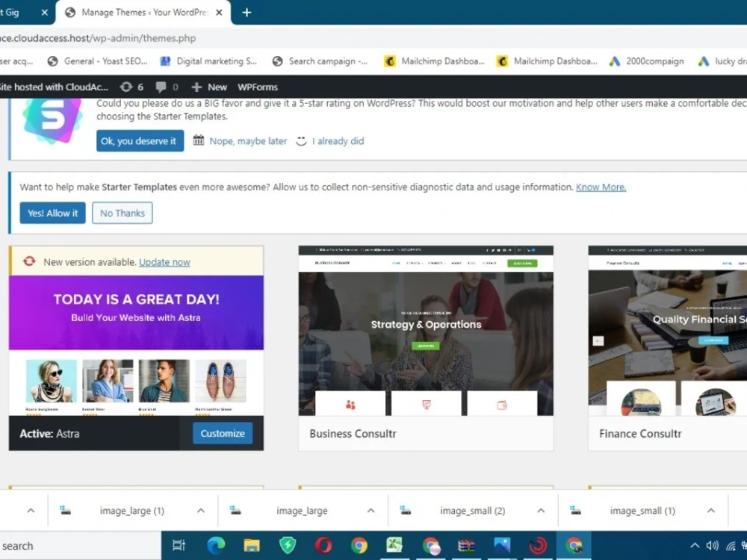Open the Know More link
This screenshot has height=560, width=747.
point(601,187)
